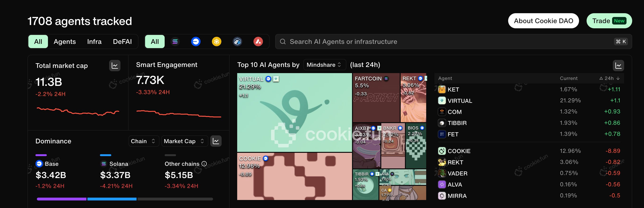The height and width of the screenshot is (208, 644).
Task: Switch to the Infra tab
Action: [94, 42]
